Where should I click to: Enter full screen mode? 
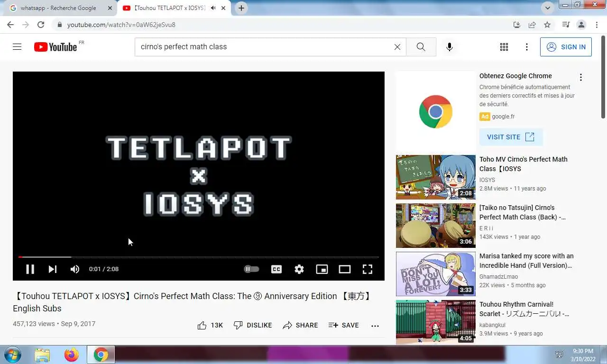[368, 269]
